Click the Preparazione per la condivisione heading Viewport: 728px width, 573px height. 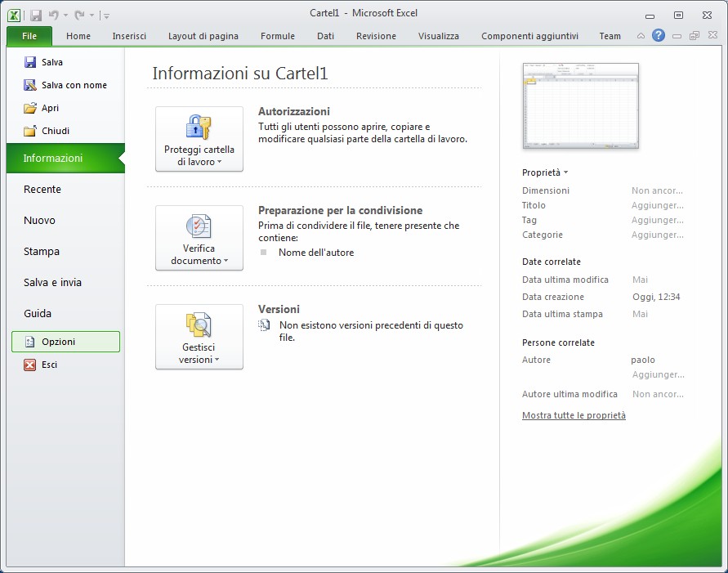[341, 210]
